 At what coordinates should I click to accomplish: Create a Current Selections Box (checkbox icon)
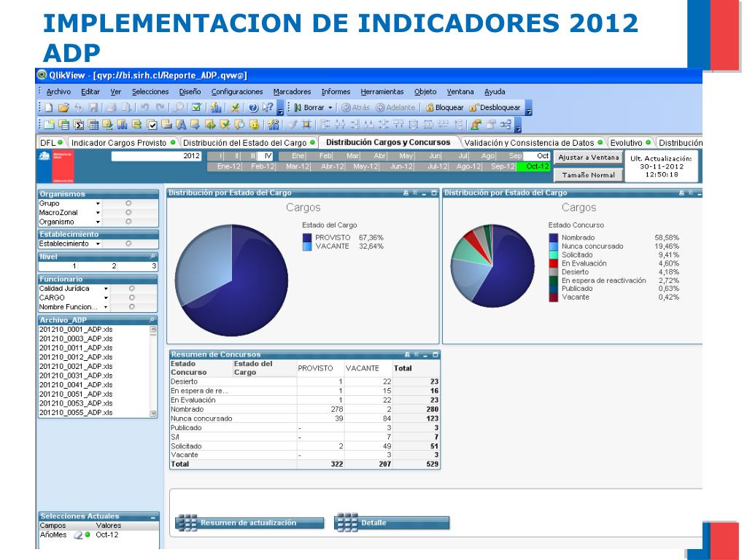pos(152,125)
